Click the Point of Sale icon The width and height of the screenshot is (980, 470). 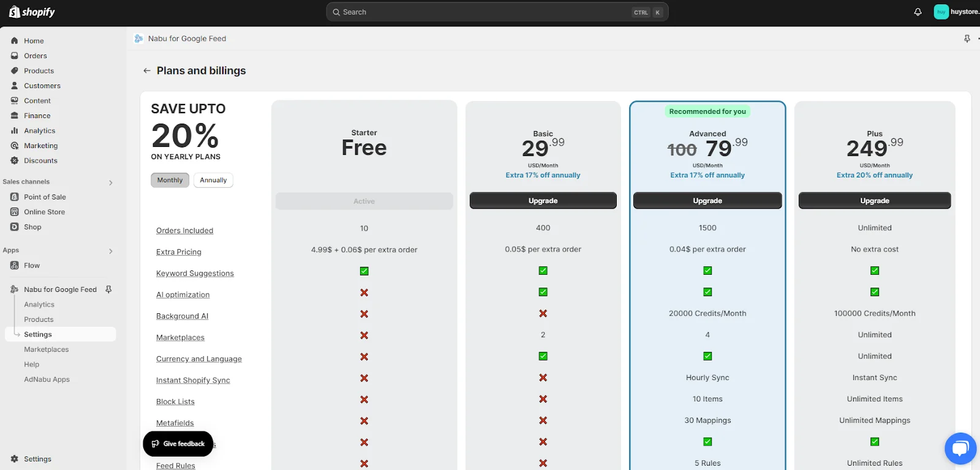pyautogui.click(x=15, y=197)
